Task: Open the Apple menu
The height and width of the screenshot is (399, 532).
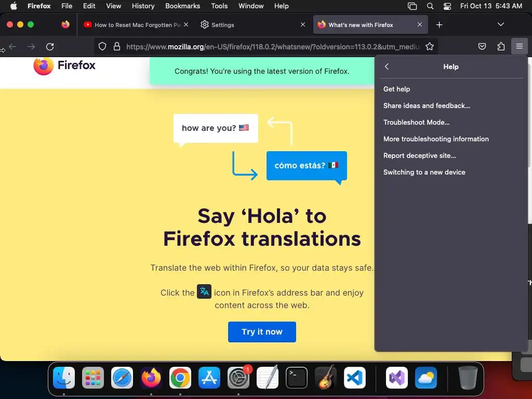Action: pos(14,6)
